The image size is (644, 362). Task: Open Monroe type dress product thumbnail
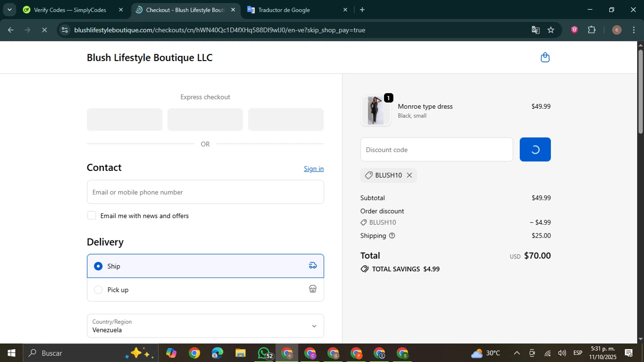click(x=376, y=111)
